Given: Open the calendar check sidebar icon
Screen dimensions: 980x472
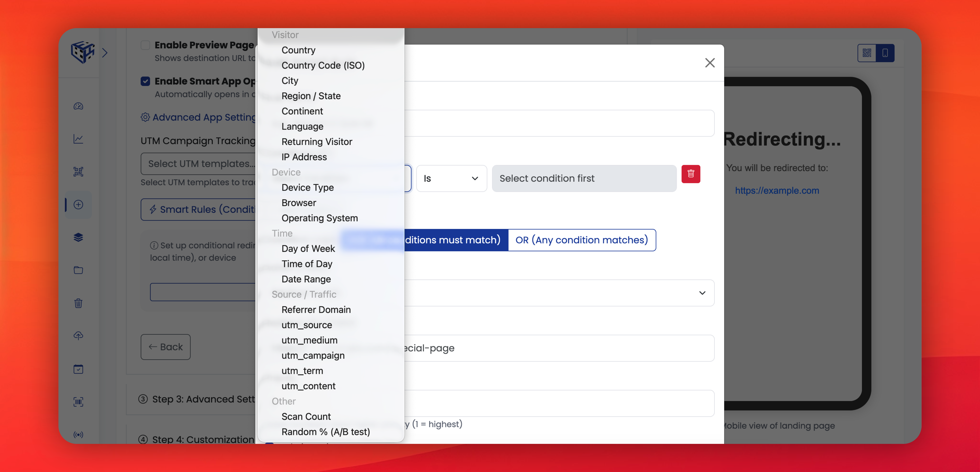Looking at the screenshot, I should [x=78, y=369].
